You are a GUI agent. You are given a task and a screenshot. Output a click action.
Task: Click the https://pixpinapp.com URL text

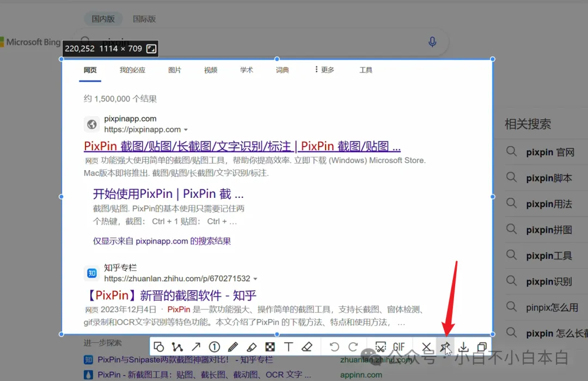143,130
